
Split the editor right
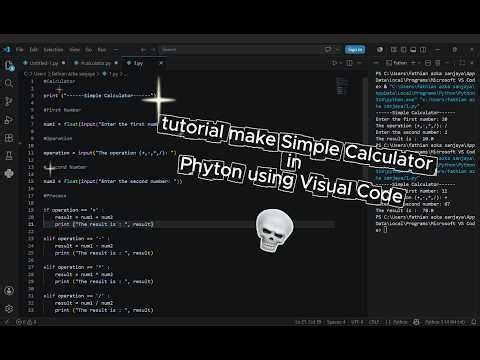pyautogui.click(x=349, y=63)
